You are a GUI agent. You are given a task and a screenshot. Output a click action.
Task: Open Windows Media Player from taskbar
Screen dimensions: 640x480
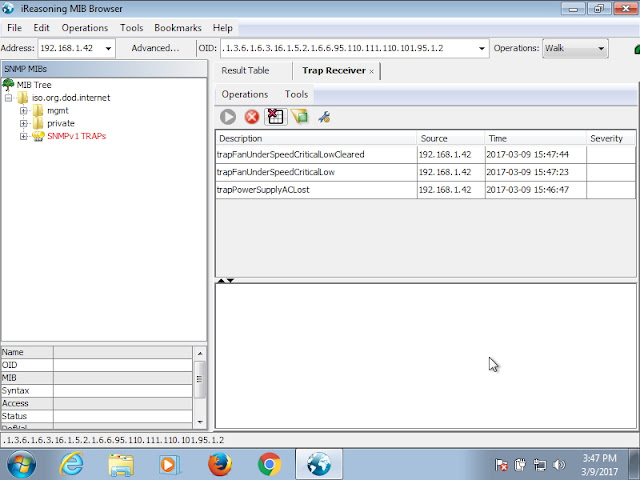pos(169,465)
